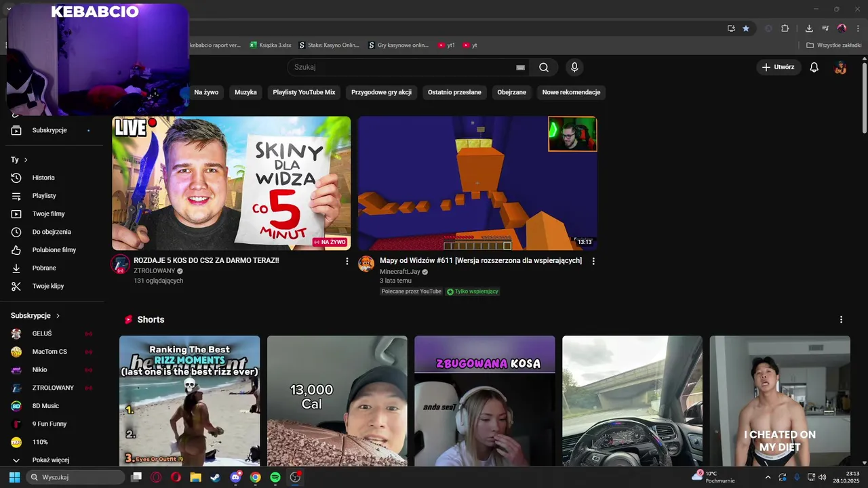Open options menu for ROZDAJE 5 KOS video
868x488 pixels.
coord(347,261)
